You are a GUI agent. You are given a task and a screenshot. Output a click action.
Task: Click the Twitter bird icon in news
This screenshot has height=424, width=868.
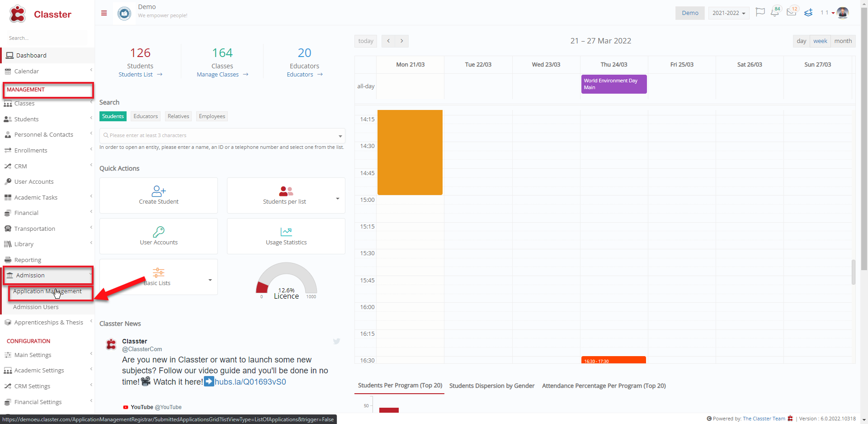coord(336,341)
